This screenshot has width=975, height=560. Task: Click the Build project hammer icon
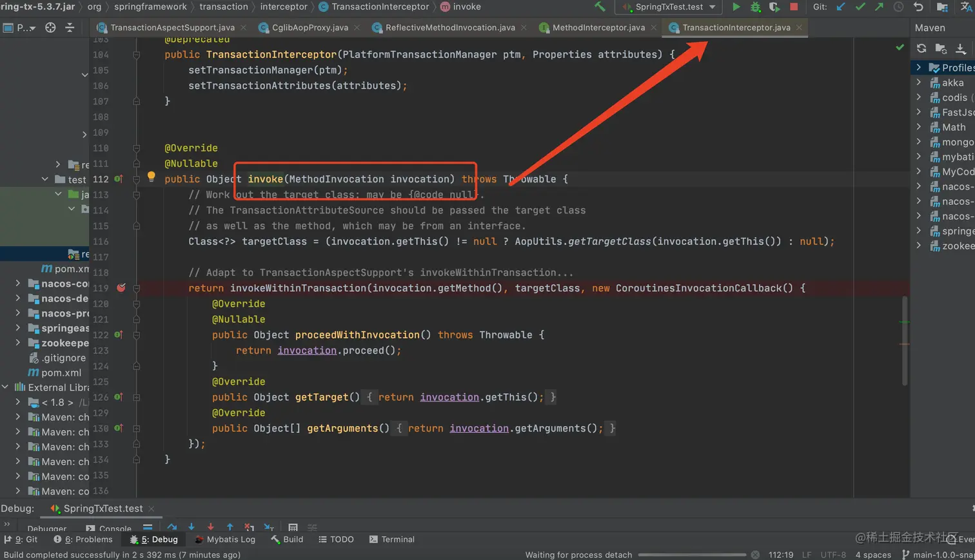coord(600,6)
